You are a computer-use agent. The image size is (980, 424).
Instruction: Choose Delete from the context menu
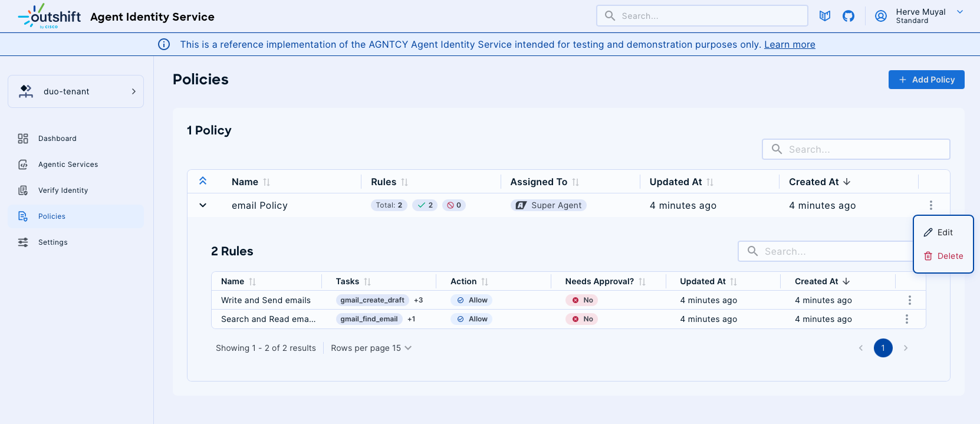[944, 256]
